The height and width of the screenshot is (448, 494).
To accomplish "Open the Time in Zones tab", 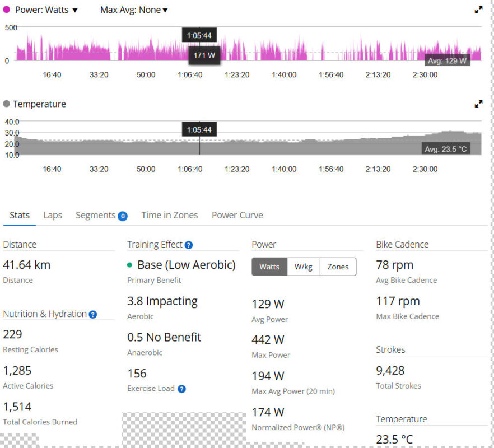I will coord(170,215).
